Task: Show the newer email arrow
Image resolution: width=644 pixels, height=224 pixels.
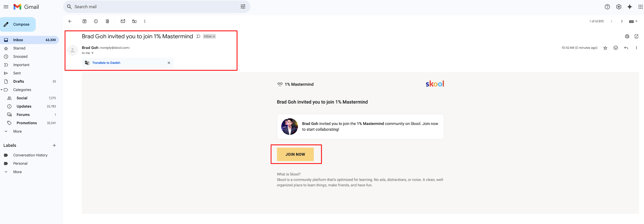Action: (x=612, y=21)
